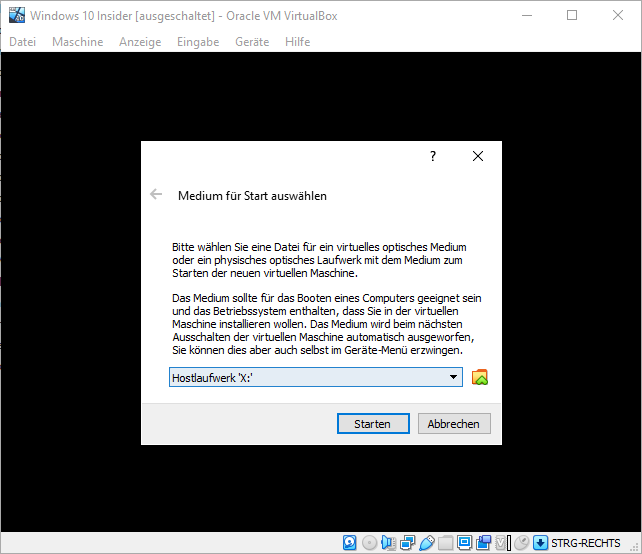Click the dialog help question mark
642x554 pixels.
[x=433, y=156]
